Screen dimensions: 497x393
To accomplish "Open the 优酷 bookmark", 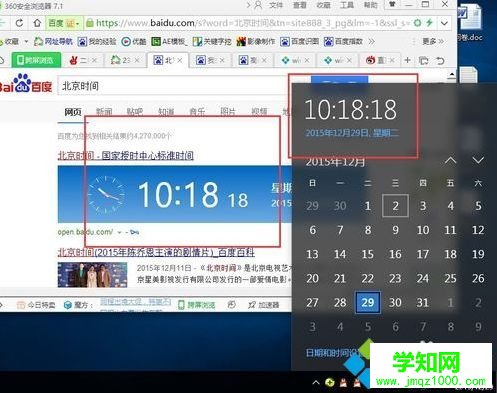I will (x=134, y=41).
